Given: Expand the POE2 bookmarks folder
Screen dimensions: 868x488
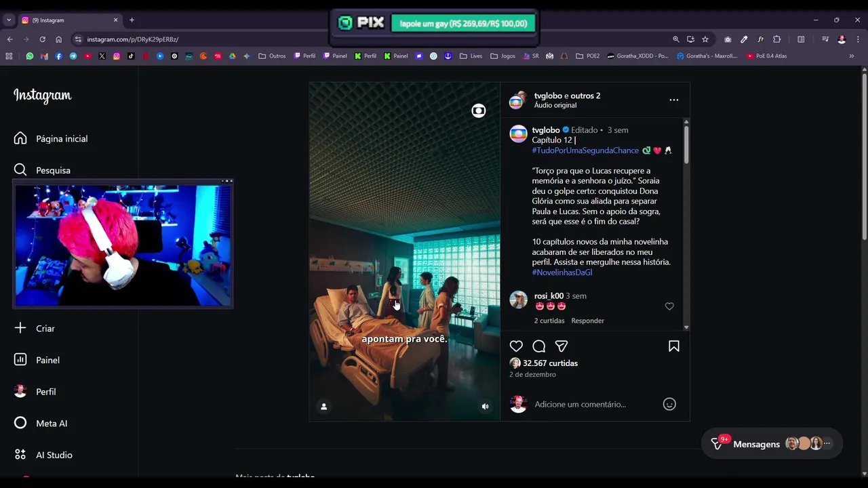Looking at the screenshot, I should [x=588, y=56].
